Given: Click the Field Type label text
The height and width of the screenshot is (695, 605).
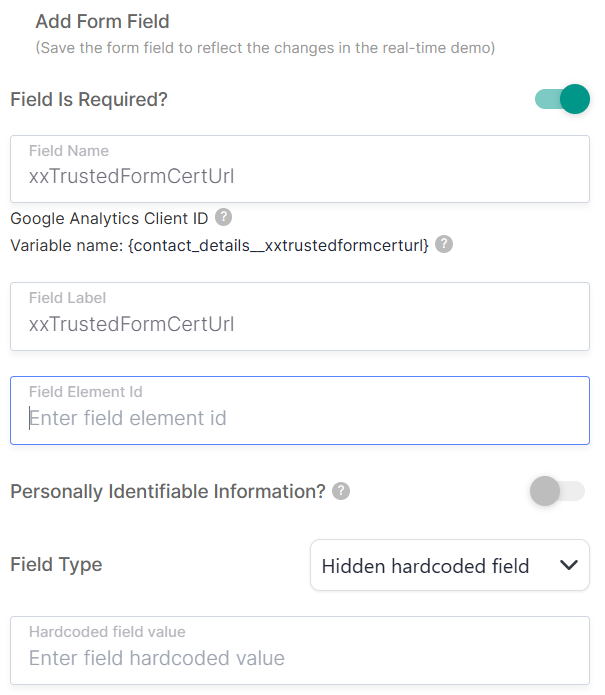Looking at the screenshot, I should 56,565.
